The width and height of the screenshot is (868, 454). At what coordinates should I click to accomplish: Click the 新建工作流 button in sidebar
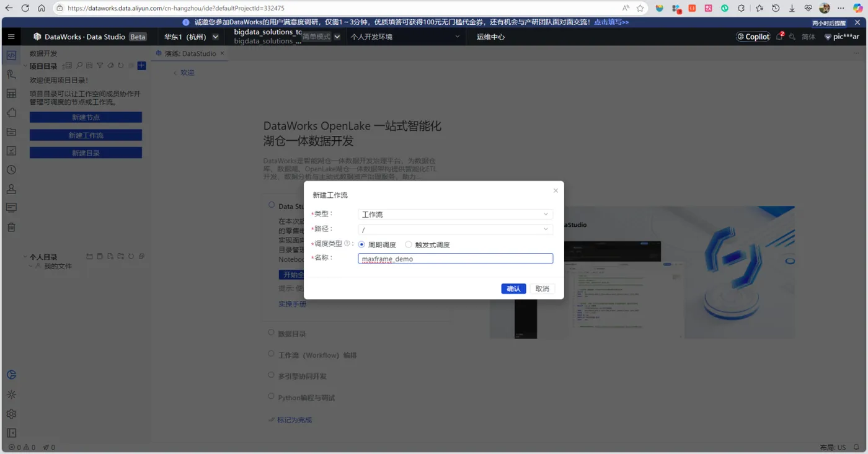(86, 135)
